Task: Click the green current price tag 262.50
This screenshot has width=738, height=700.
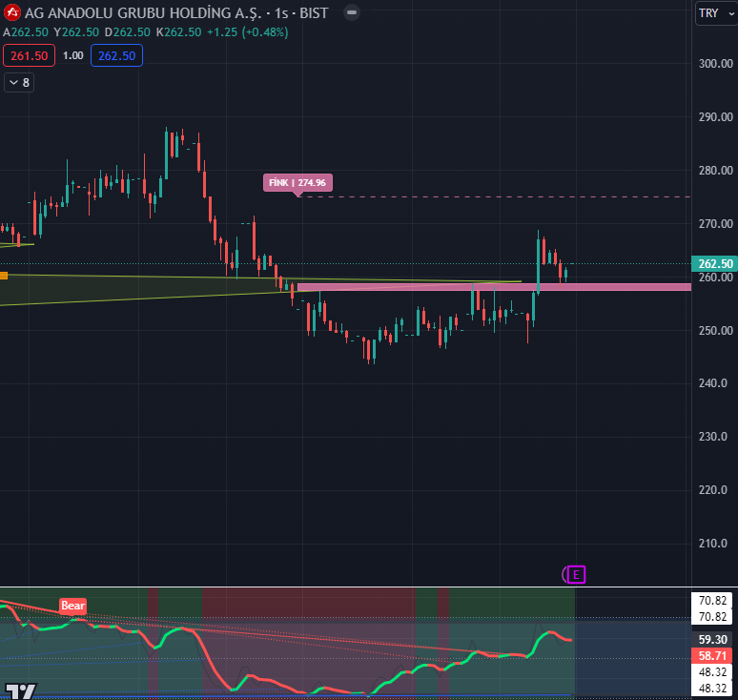Action: click(x=714, y=263)
